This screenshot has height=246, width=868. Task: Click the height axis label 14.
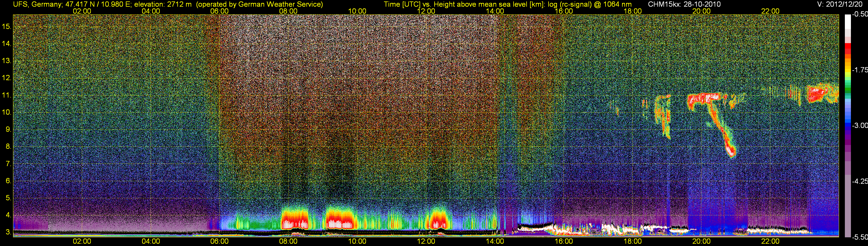[x=6, y=43]
